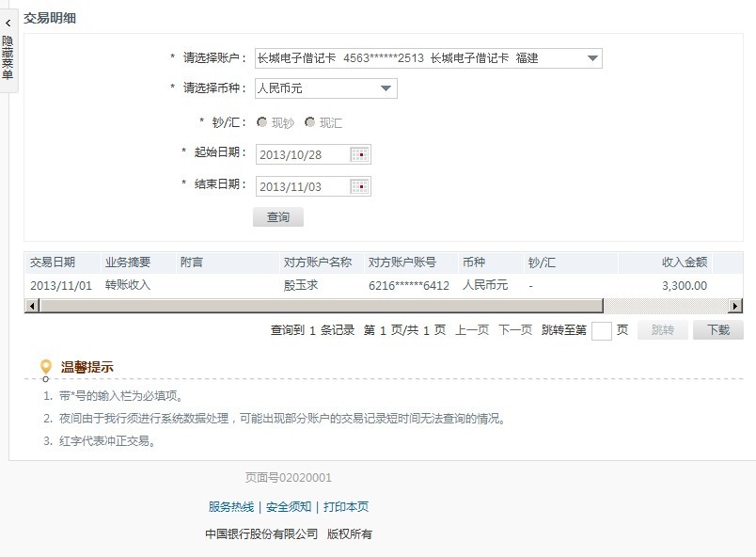Click the 隐藏菜单 sidebar item
The image size is (756, 557).
8,59
